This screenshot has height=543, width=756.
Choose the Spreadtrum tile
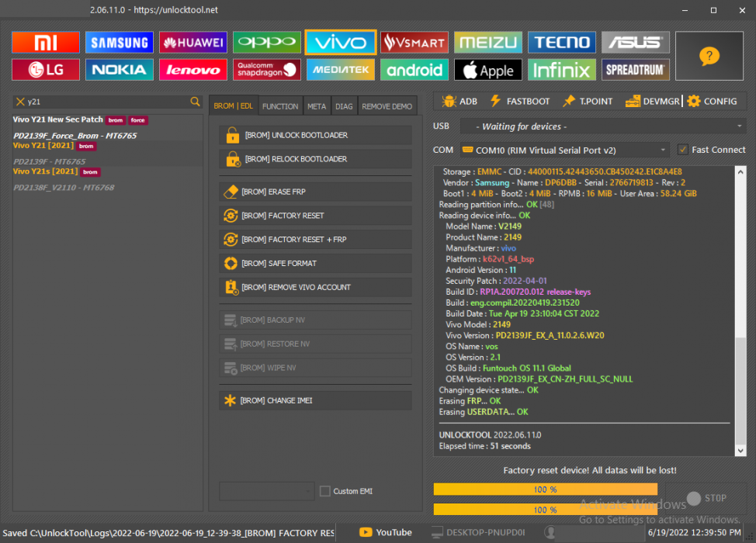tap(636, 70)
